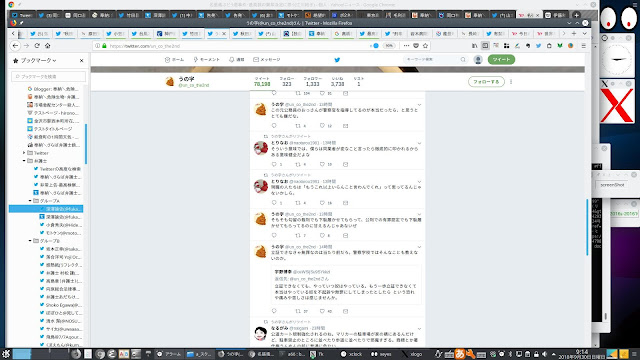Open the フォロワー 1,333 list
Image resolution: width=640 pixels, height=360 pixels.
point(313,81)
